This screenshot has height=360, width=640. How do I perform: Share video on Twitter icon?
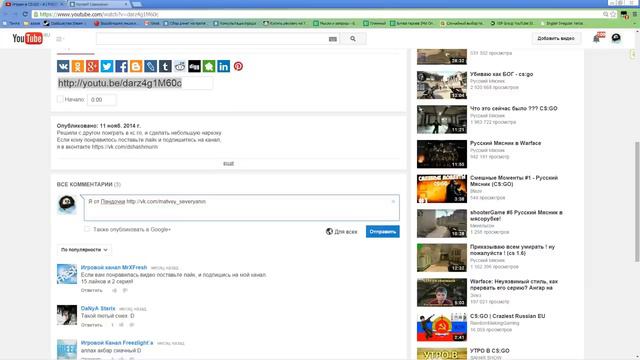107,66
